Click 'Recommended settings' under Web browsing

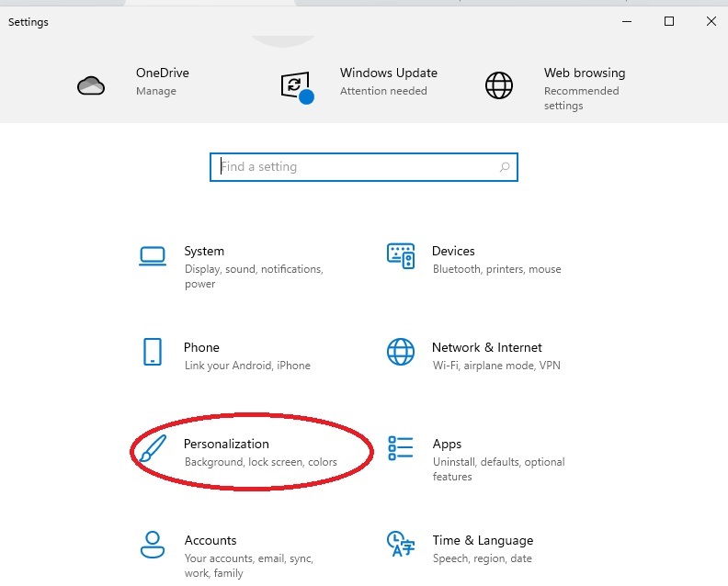coord(581,98)
